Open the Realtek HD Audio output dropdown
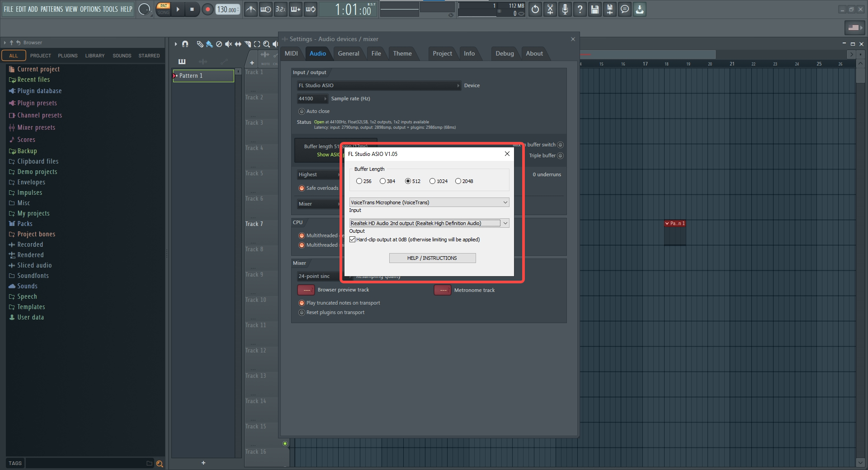This screenshot has width=868, height=470. [429, 223]
